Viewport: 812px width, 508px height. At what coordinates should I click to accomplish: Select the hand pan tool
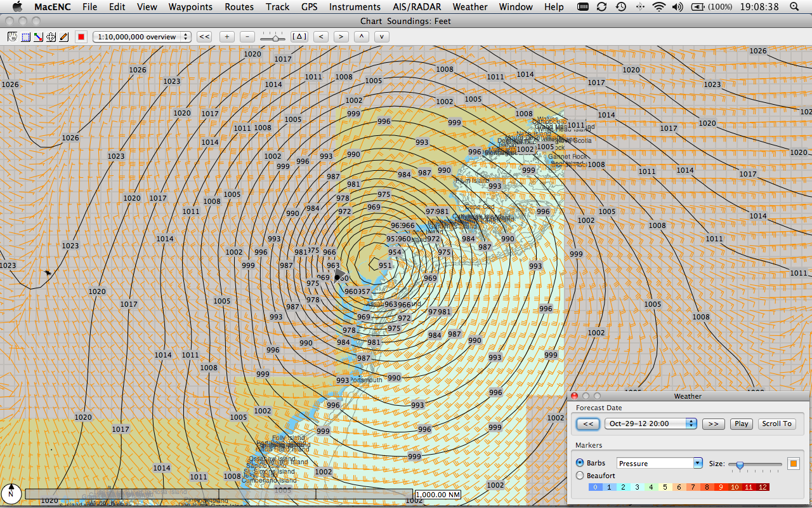pyautogui.click(x=12, y=37)
